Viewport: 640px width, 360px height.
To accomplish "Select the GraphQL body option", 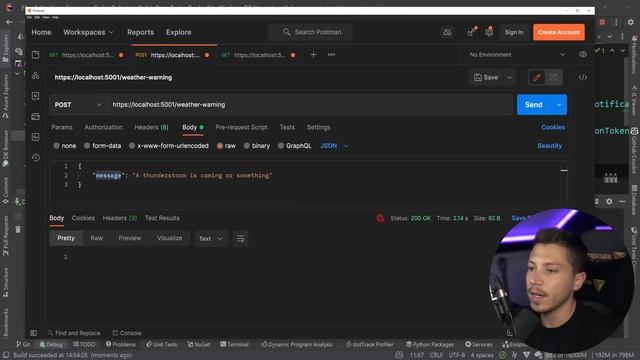I will [294, 146].
